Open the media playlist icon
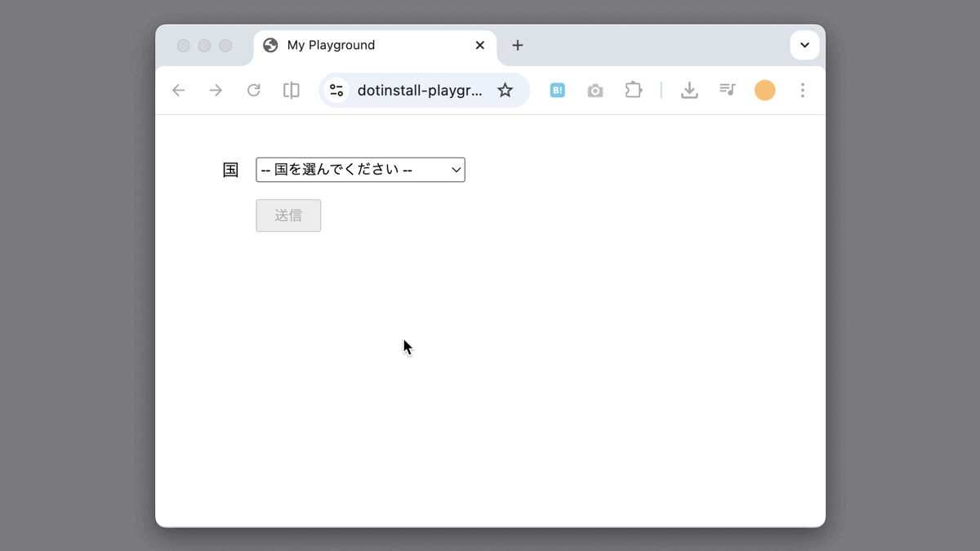This screenshot has height=551, width=980. point(728,90)
